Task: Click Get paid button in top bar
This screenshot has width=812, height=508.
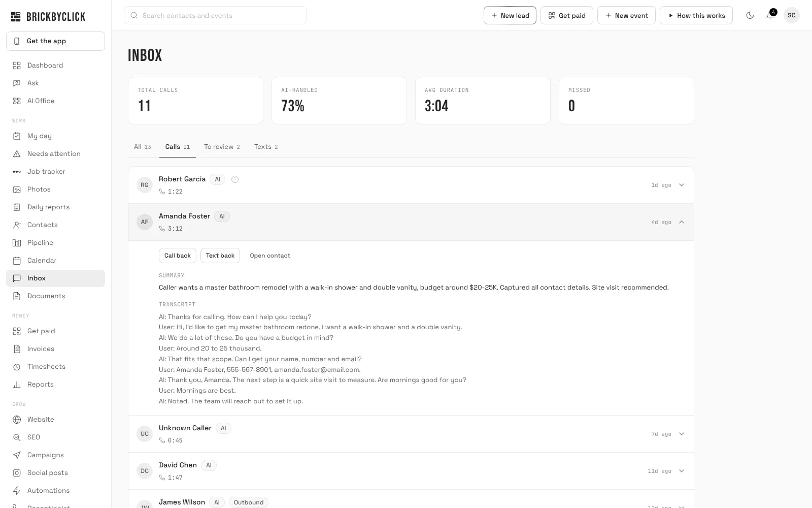Action: 567,15
